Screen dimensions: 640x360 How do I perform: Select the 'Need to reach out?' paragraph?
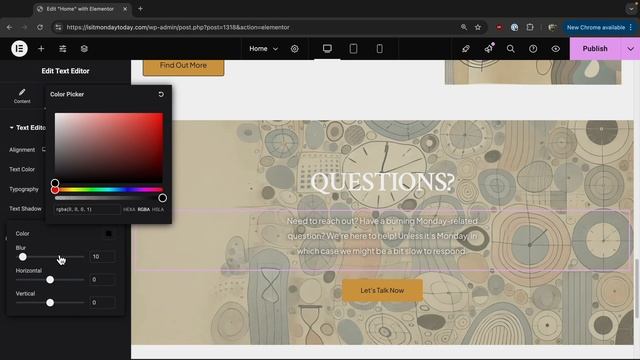click(x=382, y=236)
